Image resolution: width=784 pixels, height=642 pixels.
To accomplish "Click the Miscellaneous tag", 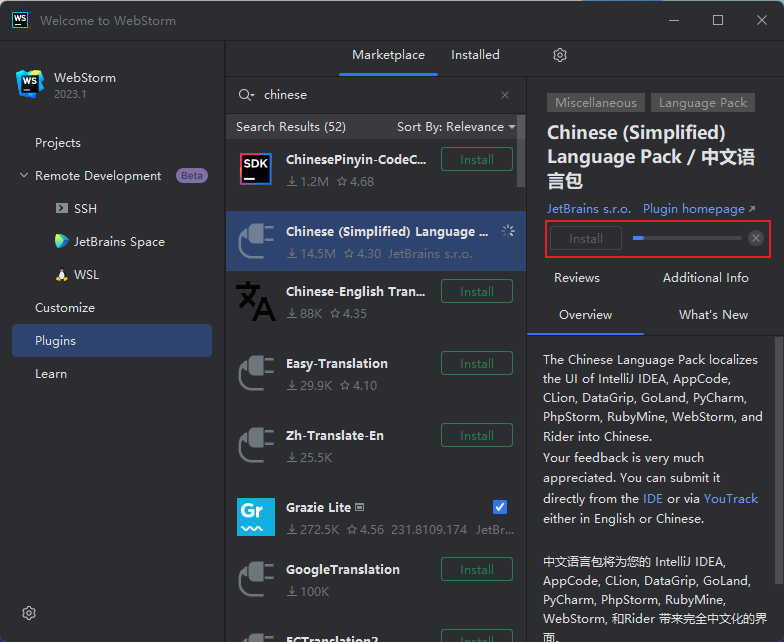I will [596, 102].
